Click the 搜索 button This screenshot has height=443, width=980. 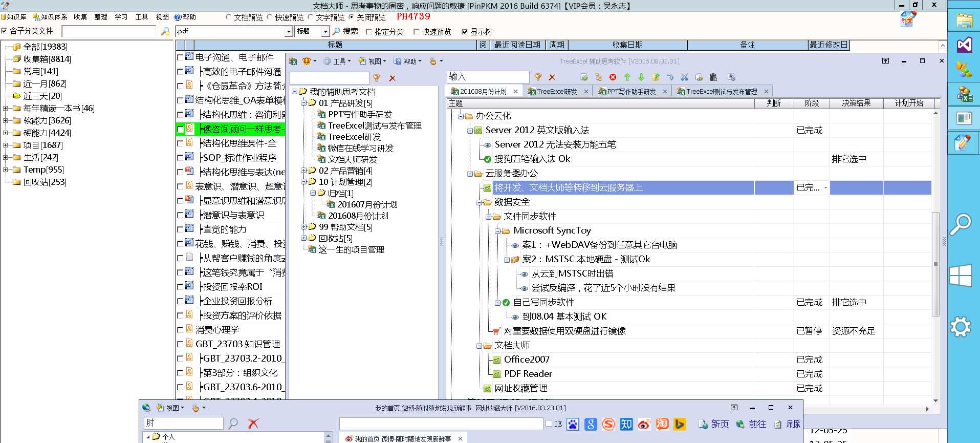[345, 31]
